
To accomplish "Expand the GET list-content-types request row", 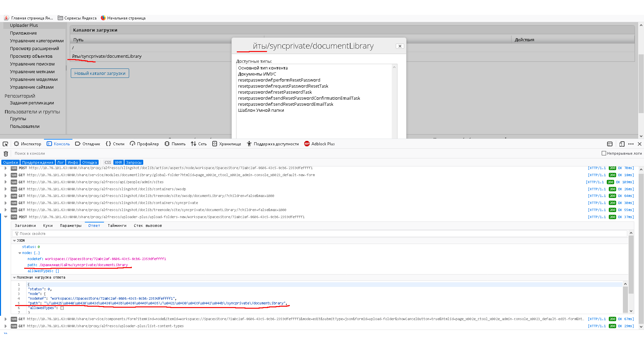I will click(x=6, y=326).
